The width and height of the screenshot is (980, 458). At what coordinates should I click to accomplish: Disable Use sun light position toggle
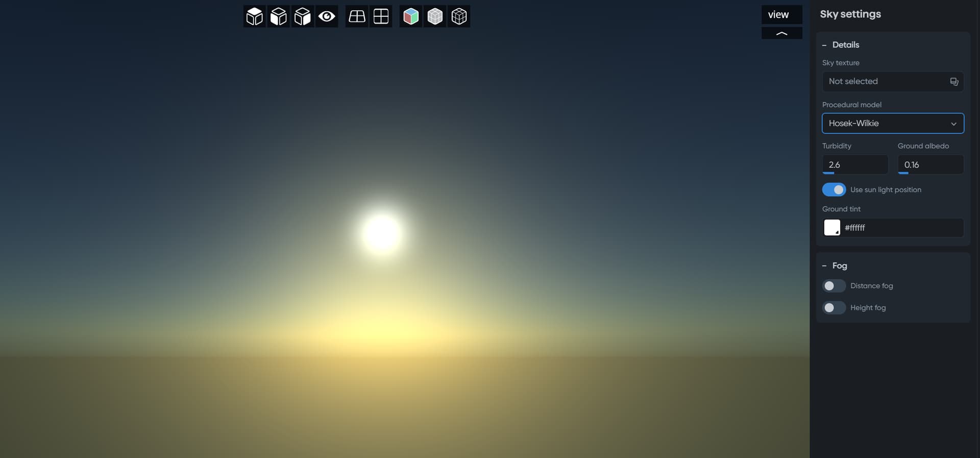point(834,189)
